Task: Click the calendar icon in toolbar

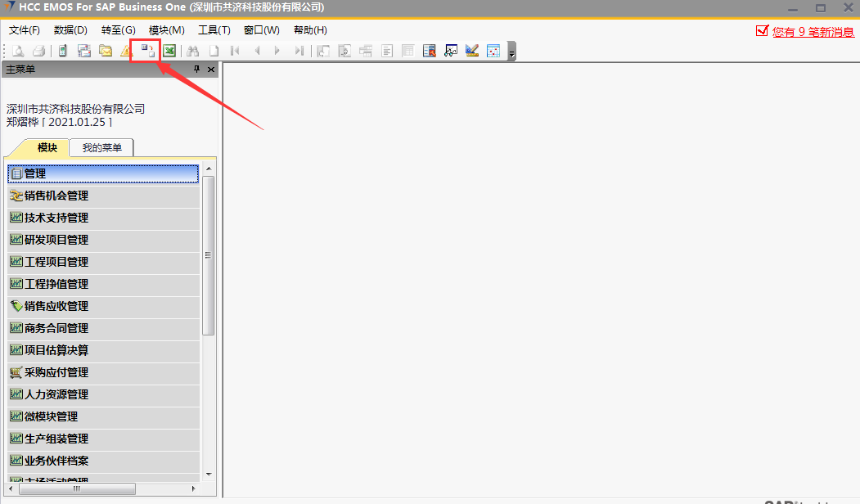Action: click(493, 51)
